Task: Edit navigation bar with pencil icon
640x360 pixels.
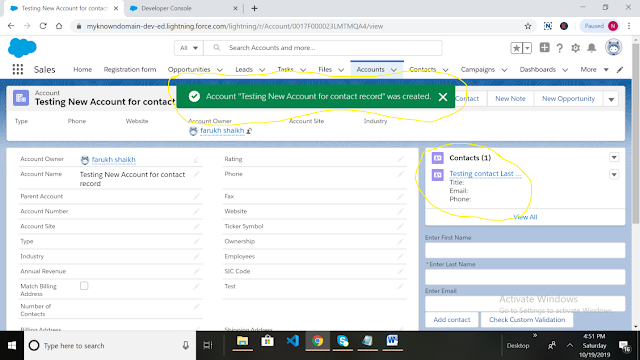Action: tap(620, 69)
